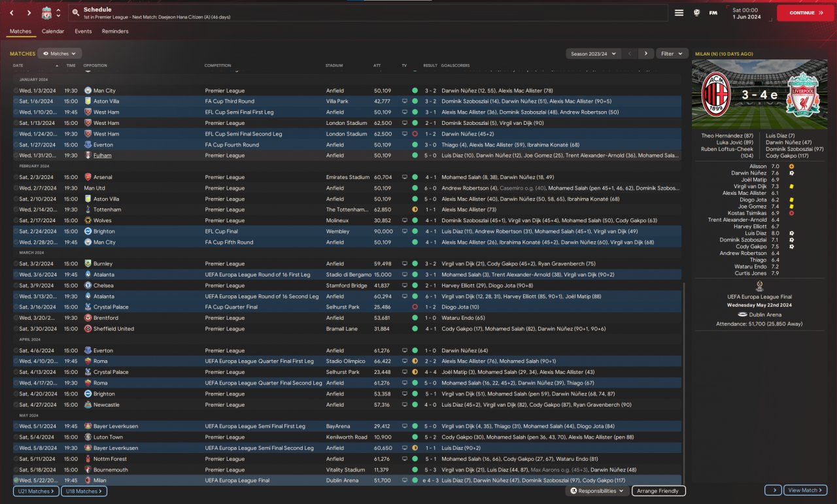Image resolution: width=837 pixels, height=504 pixels.
Task: Go back with the left navigation arrow
Action: click(12, 13)
